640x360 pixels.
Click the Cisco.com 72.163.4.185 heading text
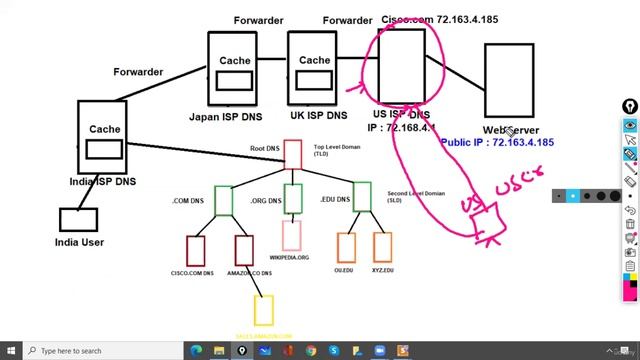coord(440,20)
